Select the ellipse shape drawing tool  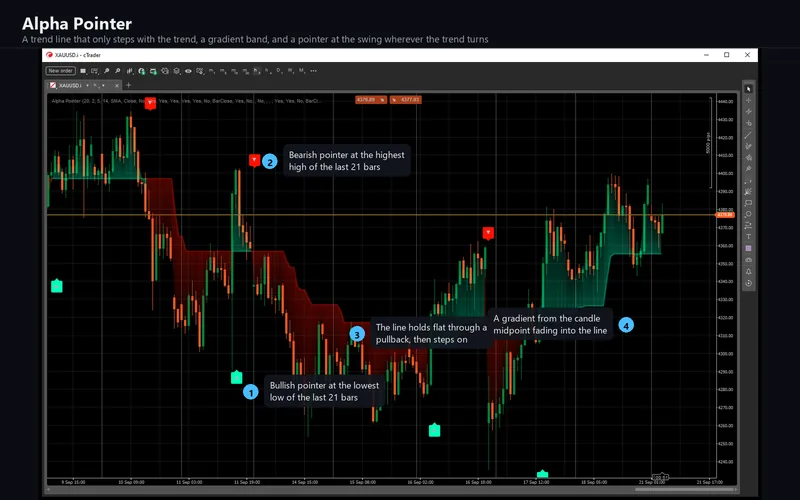(x=748, y=214)
